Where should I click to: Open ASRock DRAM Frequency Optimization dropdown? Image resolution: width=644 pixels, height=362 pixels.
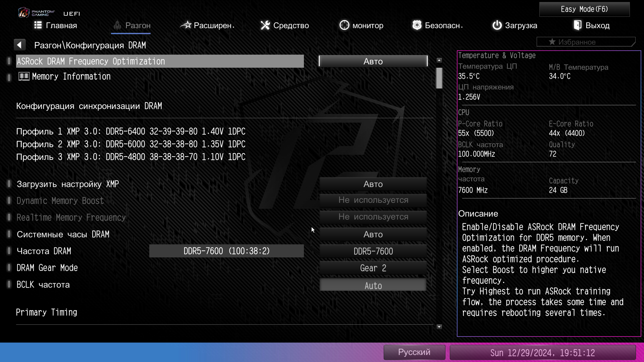point(373,61)
